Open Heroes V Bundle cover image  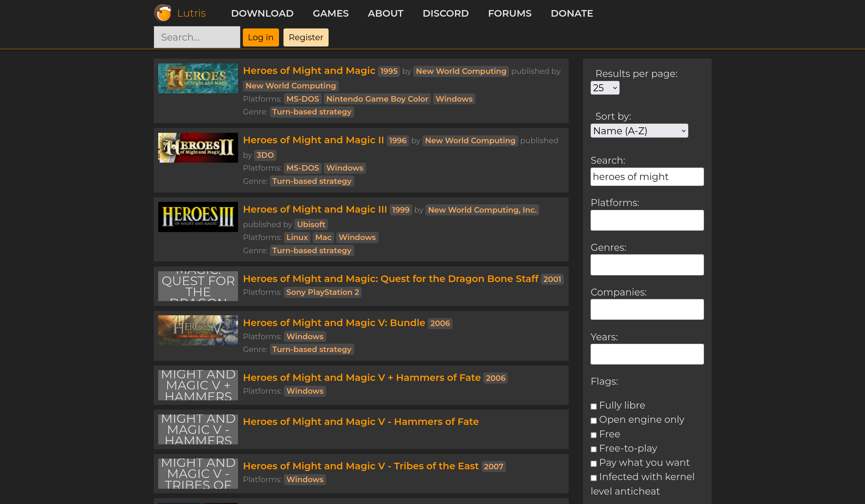pos(198,330)
